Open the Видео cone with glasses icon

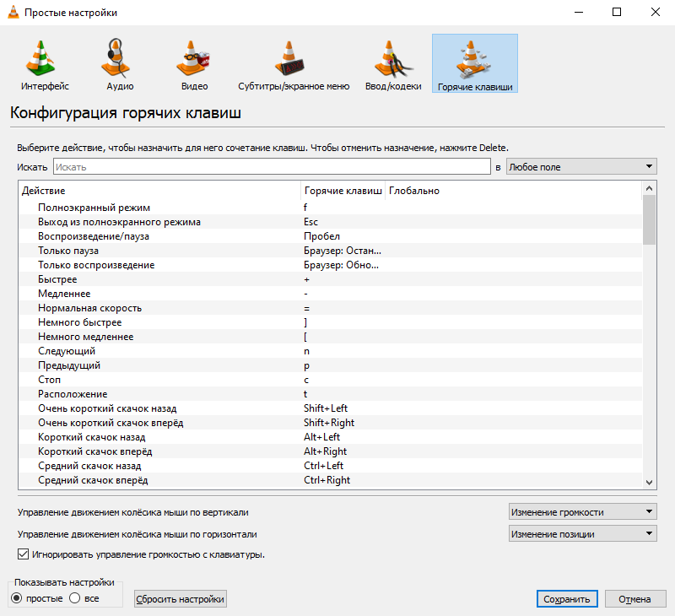point(193,58)
